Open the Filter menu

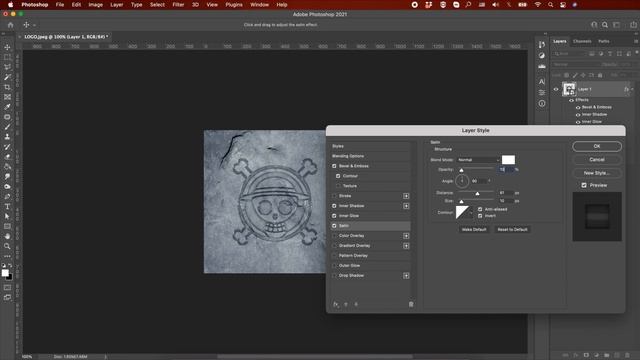(178, 5)
